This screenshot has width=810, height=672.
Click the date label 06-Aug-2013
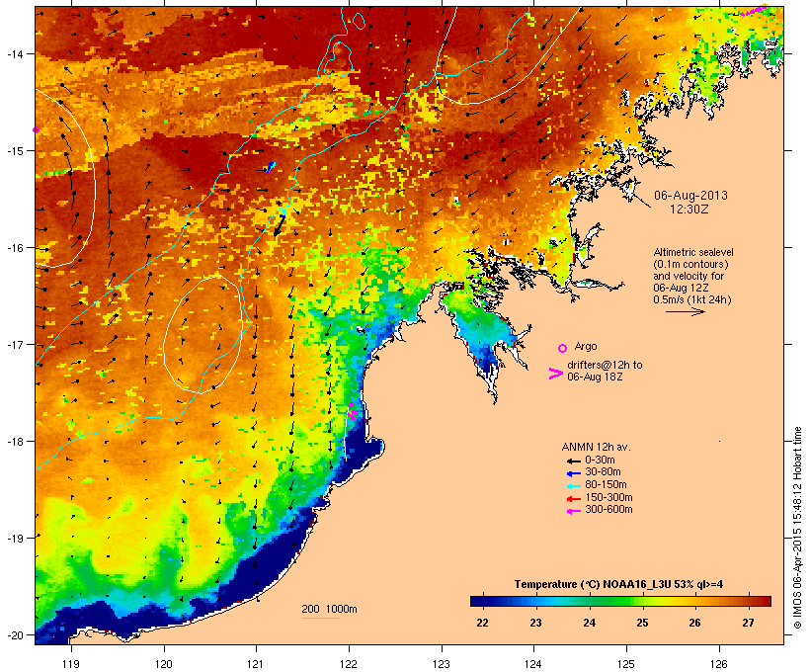pyautogui.click(x=690, y=196)
